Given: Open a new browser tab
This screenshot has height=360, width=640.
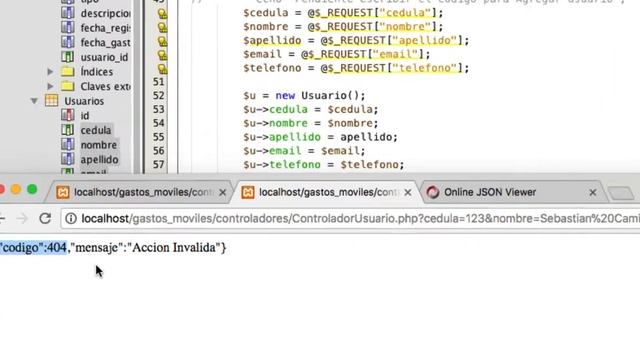Looking at the screenshot, I should [x=620, y=193].
